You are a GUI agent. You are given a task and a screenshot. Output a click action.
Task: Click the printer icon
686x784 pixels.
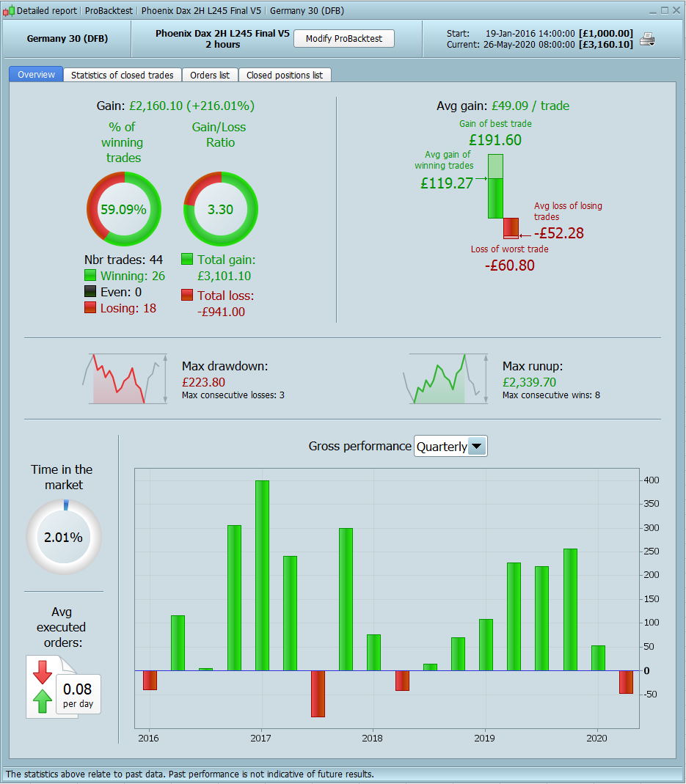(x=647, y=39)
